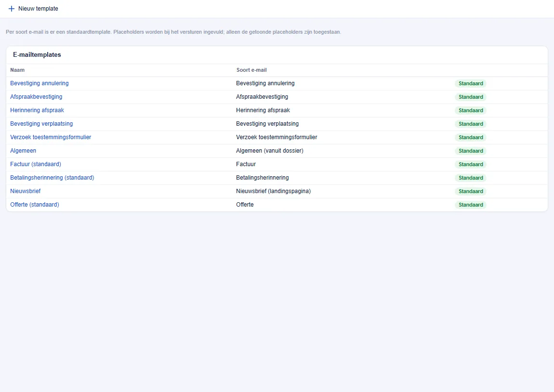Click the Standaard badge for Afspraakbevestiging
This screenshot has width=554, height=392.
tap(471, 97)
